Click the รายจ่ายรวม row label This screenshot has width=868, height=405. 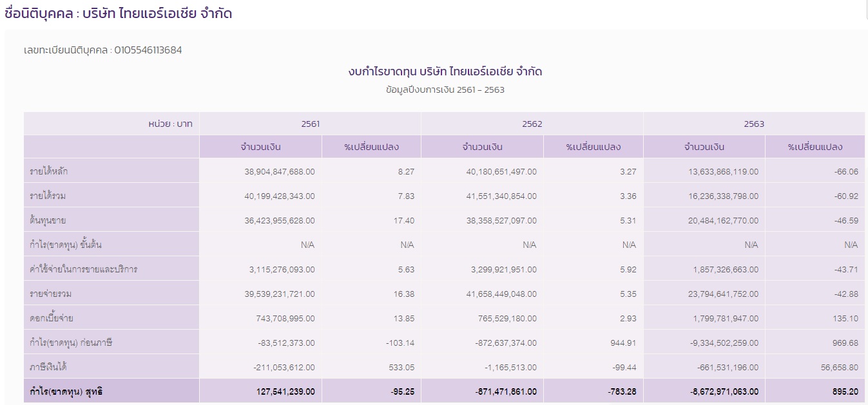coord(52,294)
